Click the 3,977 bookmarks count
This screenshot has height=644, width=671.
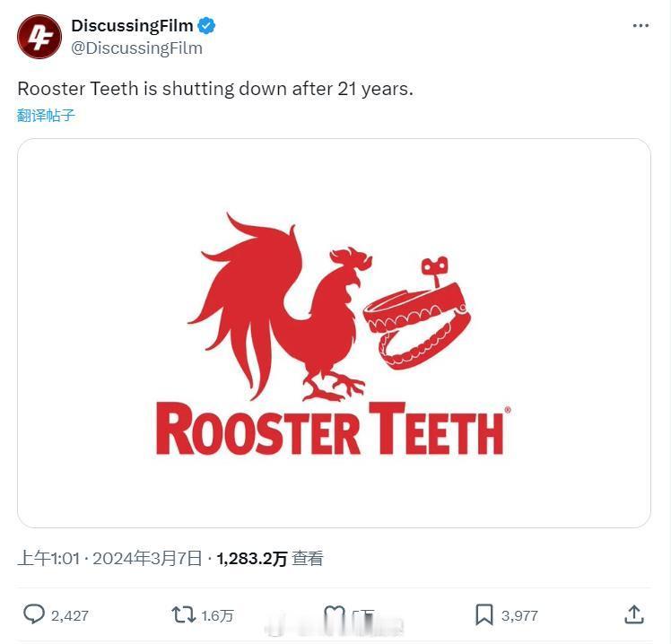point(519,616)
